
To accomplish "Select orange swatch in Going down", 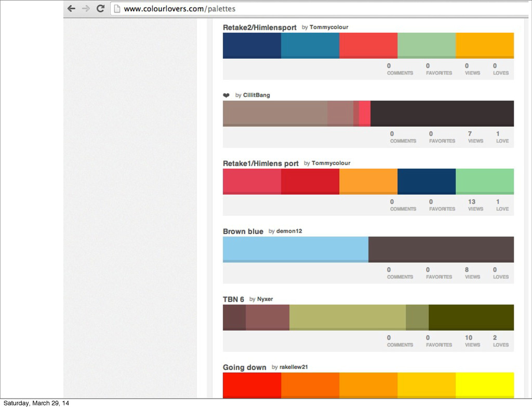I will coord(368,385).
